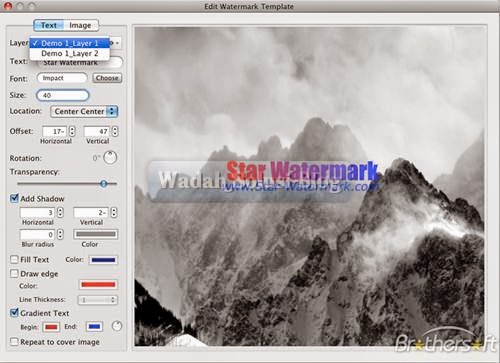Click the shadow Horizontal stepper arrows
This screenshot has height=363, width=500.
tap(60, 212)
